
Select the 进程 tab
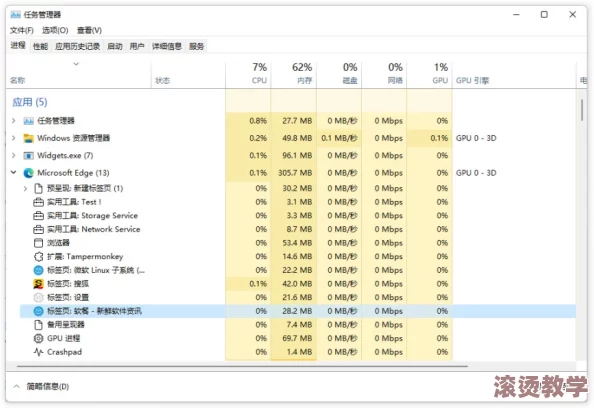(18, 46)
